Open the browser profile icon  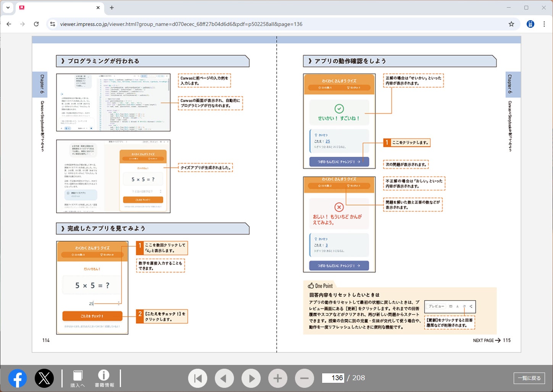click(x=530, y=24)
